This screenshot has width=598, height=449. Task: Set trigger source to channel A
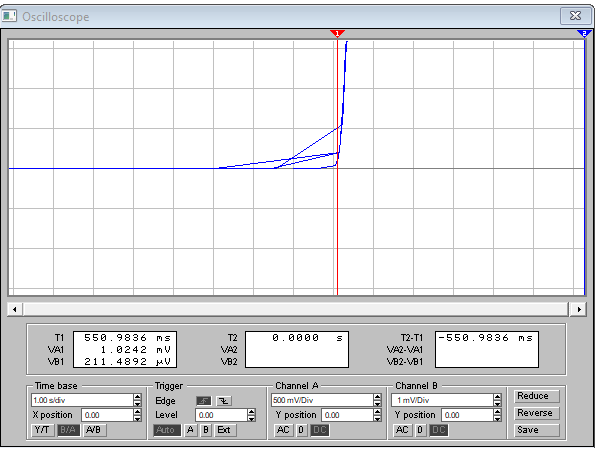[x=190, y=430]
